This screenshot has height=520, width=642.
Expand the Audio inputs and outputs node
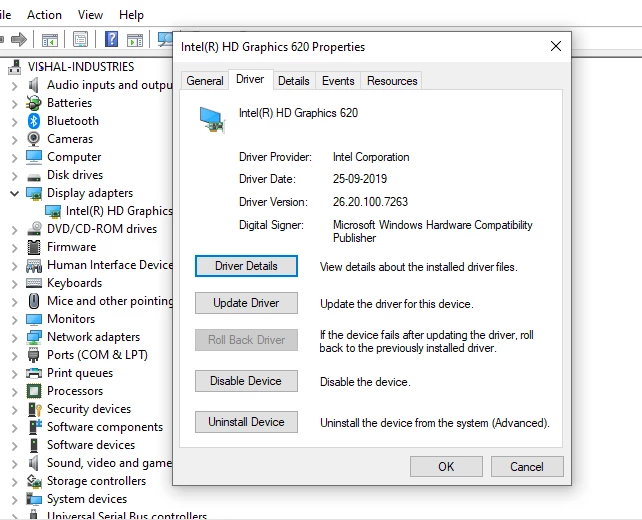pyautogui.click(x=15, y=86)
